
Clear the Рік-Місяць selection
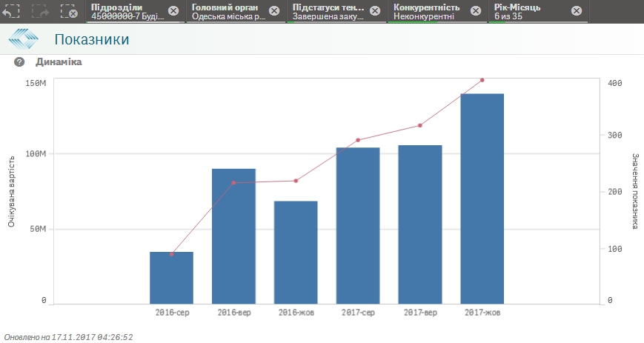tap(577, 11)
